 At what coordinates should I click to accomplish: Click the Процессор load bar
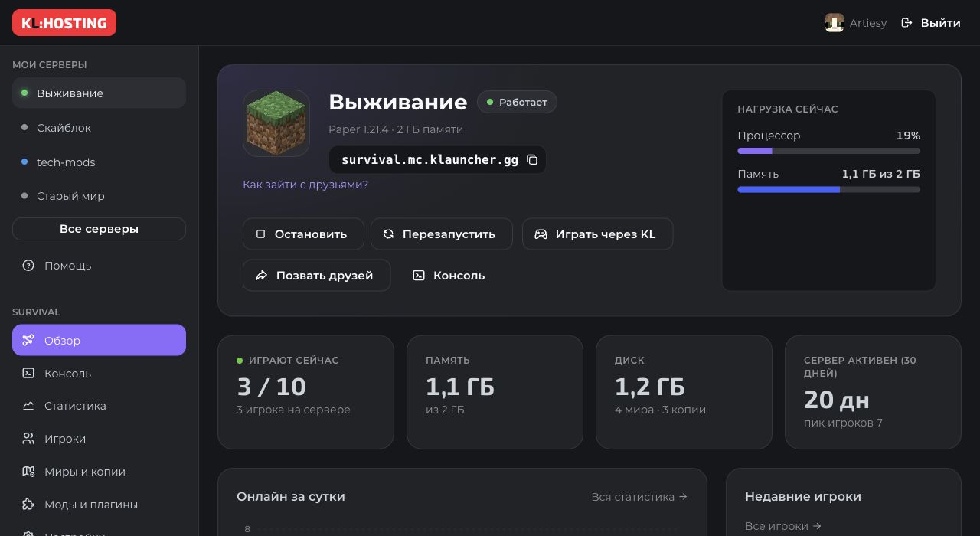click(x=828, y=151)
